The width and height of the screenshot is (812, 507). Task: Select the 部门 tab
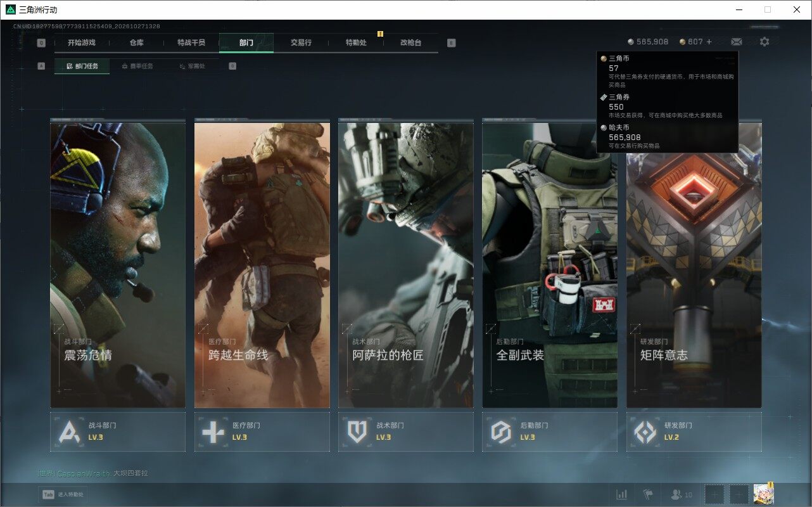click(x=246, y=42)
